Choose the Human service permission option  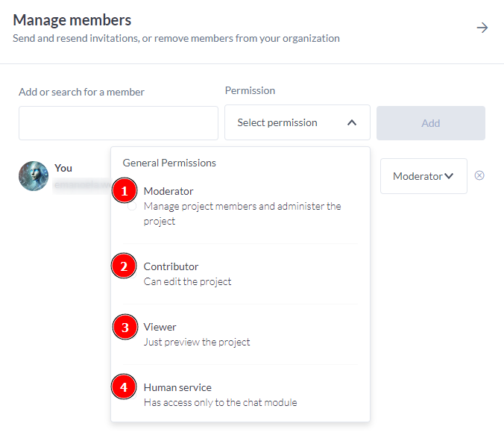(x=240, y=395)
